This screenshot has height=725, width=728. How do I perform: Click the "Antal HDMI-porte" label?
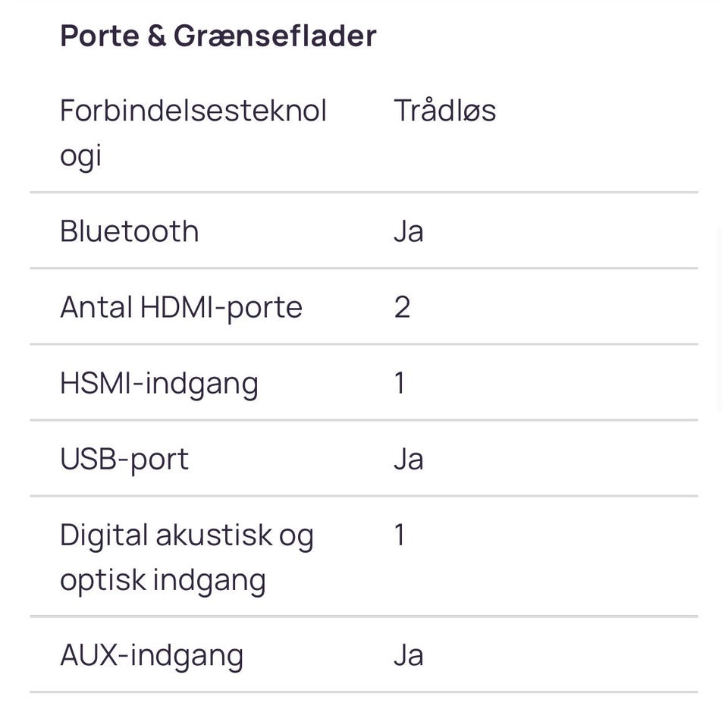[180, 307]
